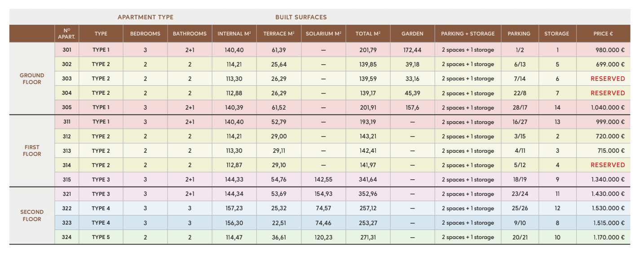Click the BATHROOMS column header
The image size is (644, 257).
point(190,34)
